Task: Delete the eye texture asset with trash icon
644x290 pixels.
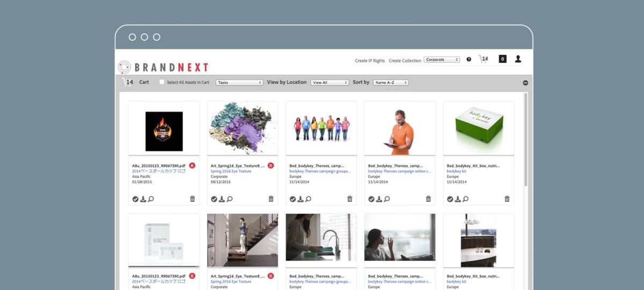Action: (x=271, y=199)
